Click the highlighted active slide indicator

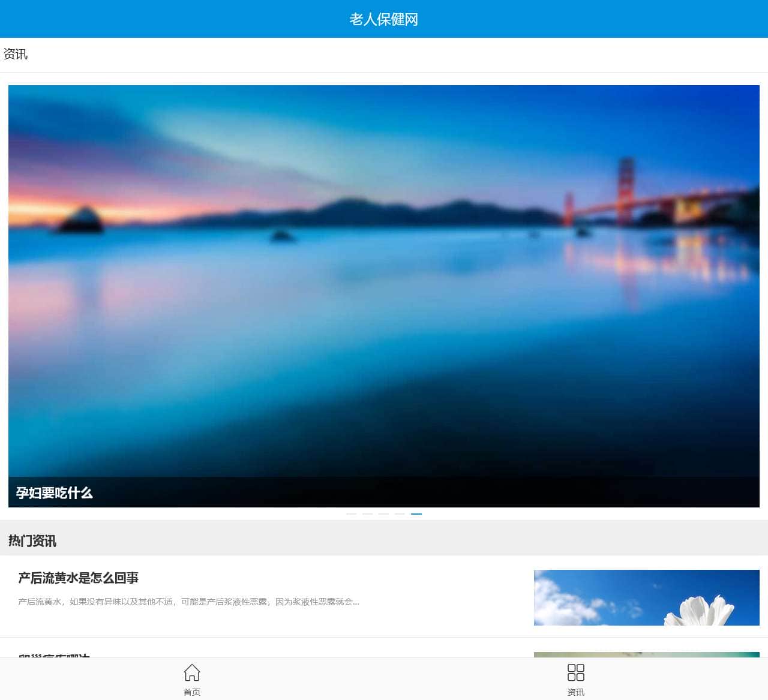pos(416,513)
